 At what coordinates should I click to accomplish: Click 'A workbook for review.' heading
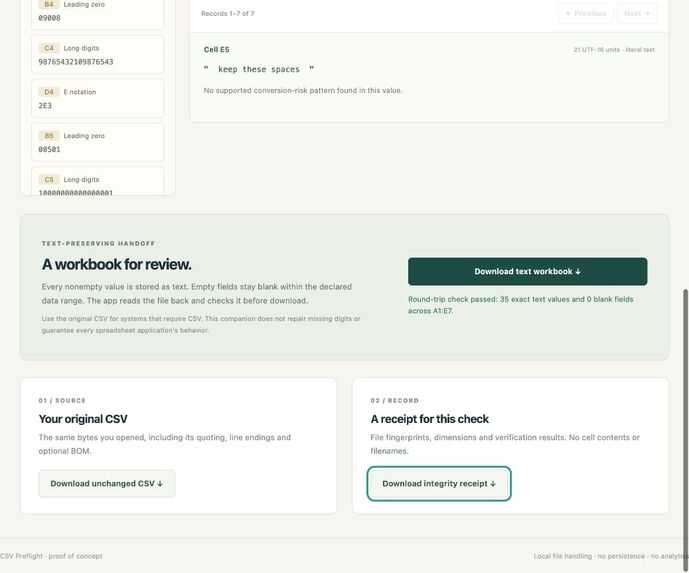[116, 265]
